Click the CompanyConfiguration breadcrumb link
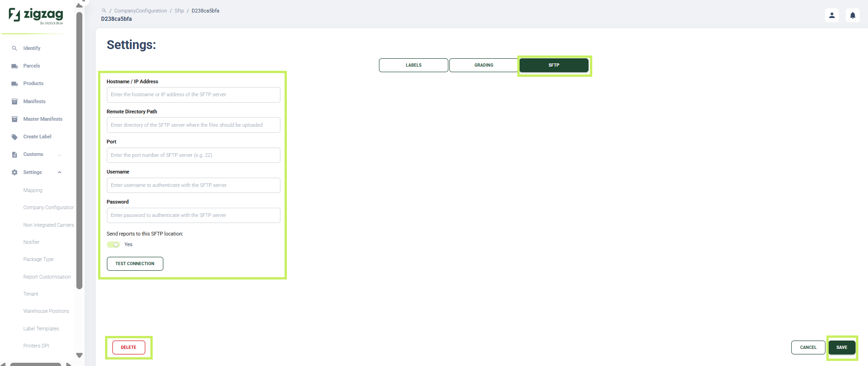The height and width of the screenshot is (366, 868). coord(141,11)
